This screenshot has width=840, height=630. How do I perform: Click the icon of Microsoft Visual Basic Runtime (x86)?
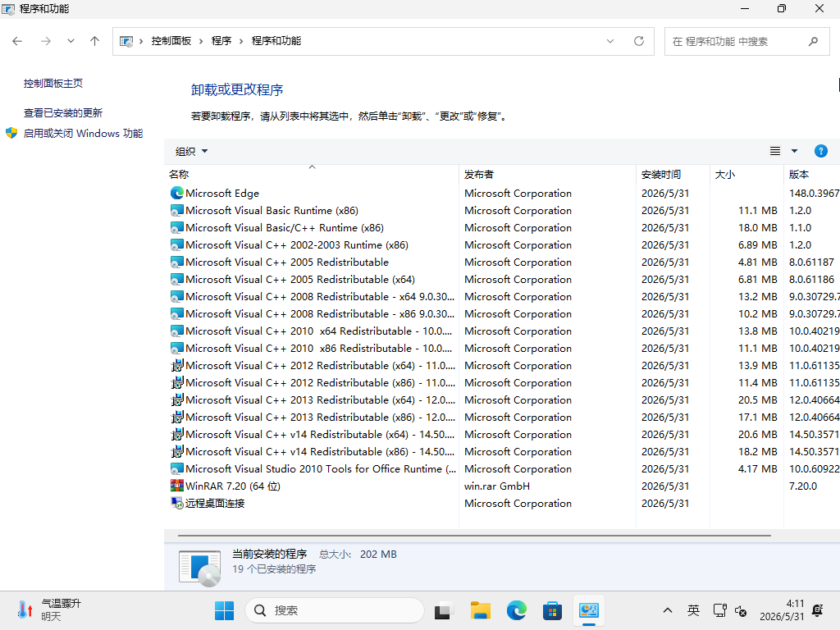coord(177,211)
